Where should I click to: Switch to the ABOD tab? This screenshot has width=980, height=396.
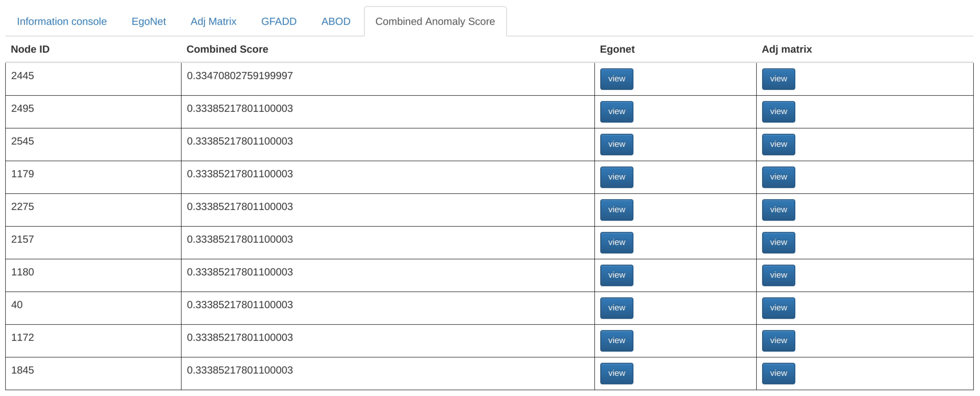tap(335, 21)
